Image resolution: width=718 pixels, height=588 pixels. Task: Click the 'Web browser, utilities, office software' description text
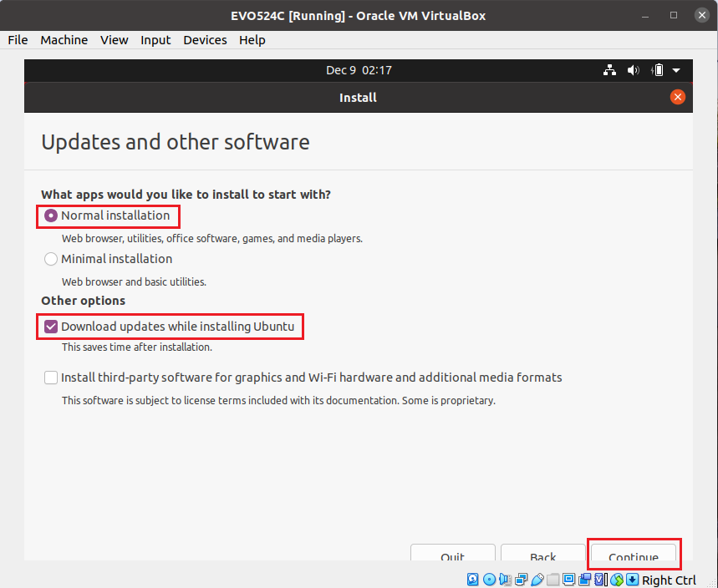[x=212, y=238]
